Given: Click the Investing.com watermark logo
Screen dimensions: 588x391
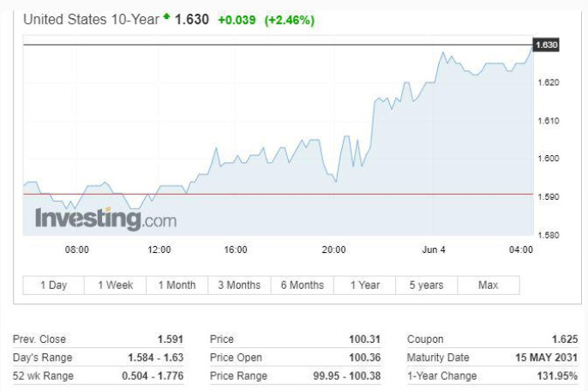Looking at the screenshot, I should tap(105, 219).
